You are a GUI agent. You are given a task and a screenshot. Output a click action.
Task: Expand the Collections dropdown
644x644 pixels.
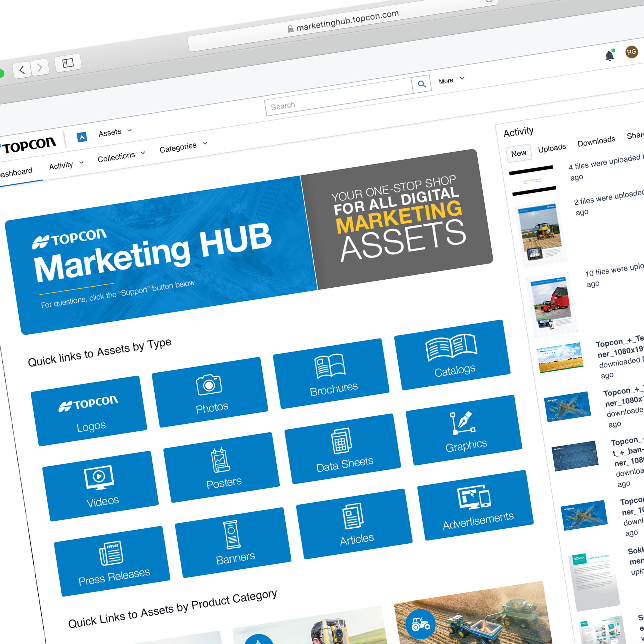(121, 156)
